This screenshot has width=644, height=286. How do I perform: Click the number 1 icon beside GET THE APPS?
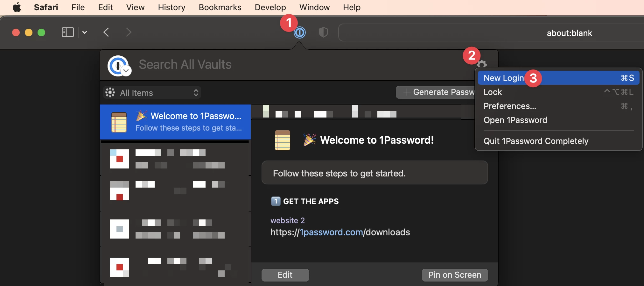coord(276,201)
